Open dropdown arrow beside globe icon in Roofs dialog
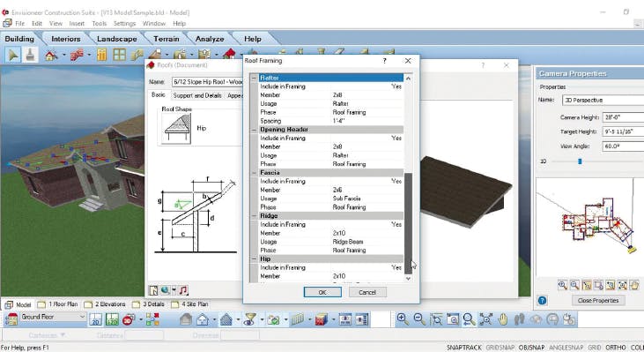The width and height of the screenshot is (644, 352). (174, 290)
